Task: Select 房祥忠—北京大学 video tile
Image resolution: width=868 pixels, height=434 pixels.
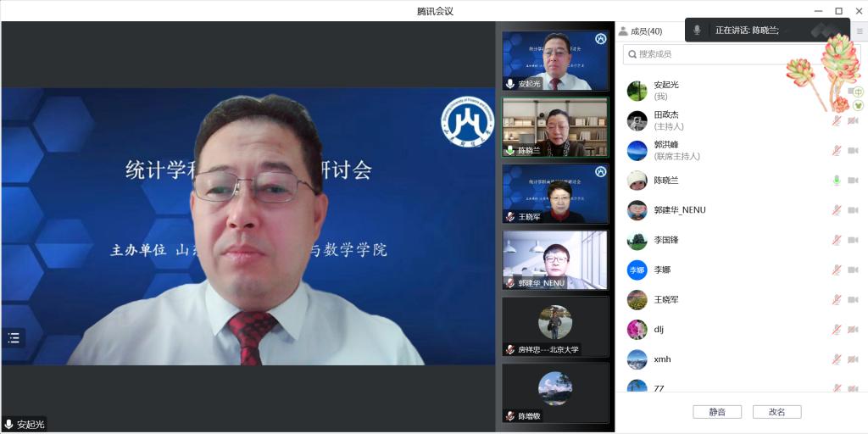Action: [x=555, y=326]
